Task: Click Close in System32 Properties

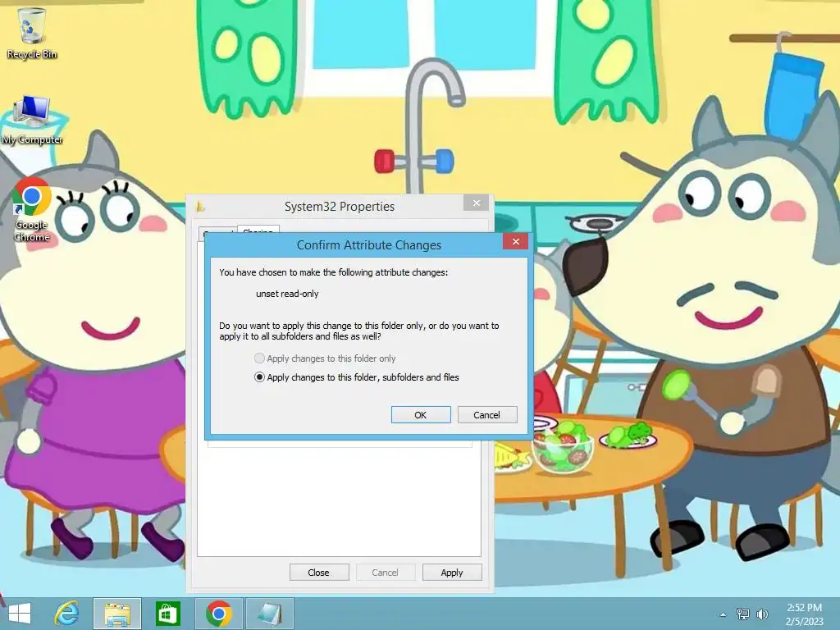Action: 319,572
